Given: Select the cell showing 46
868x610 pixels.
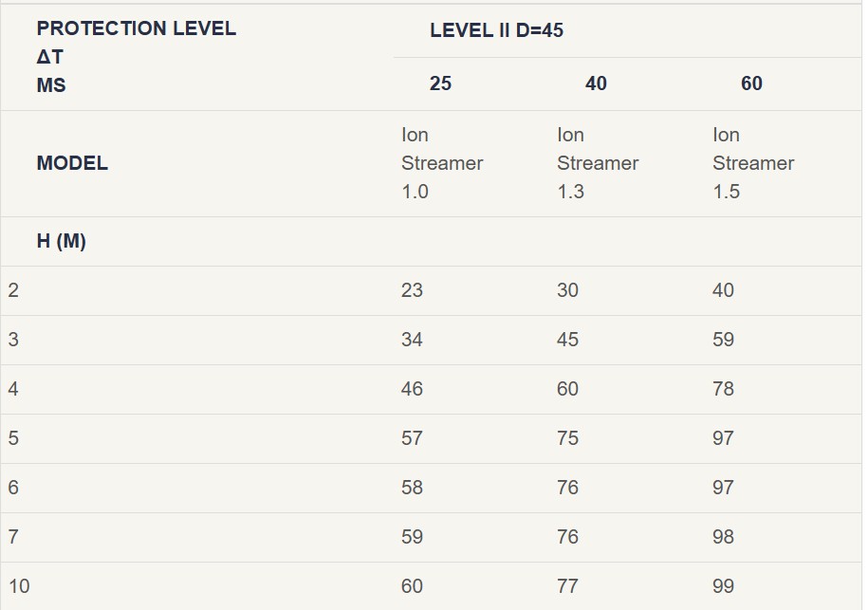Looking at the screenshot, I should [412, 389].
